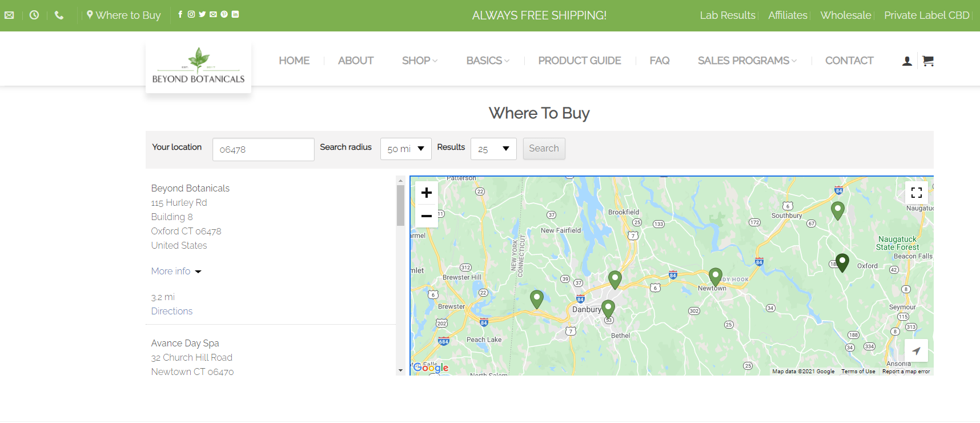The width and height of the screenshot is (980, 423).
Task: Zoom out on the map
Action: [427, 216]
